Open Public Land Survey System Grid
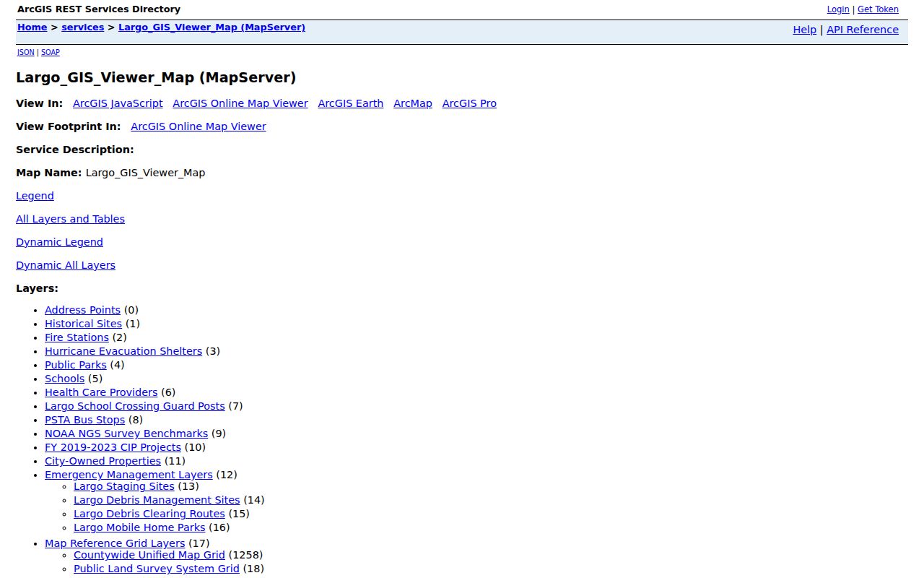 coord(157,569)
